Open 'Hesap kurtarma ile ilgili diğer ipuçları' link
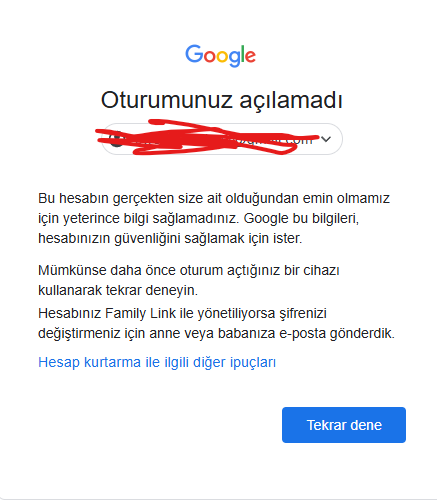 point(157,362)
